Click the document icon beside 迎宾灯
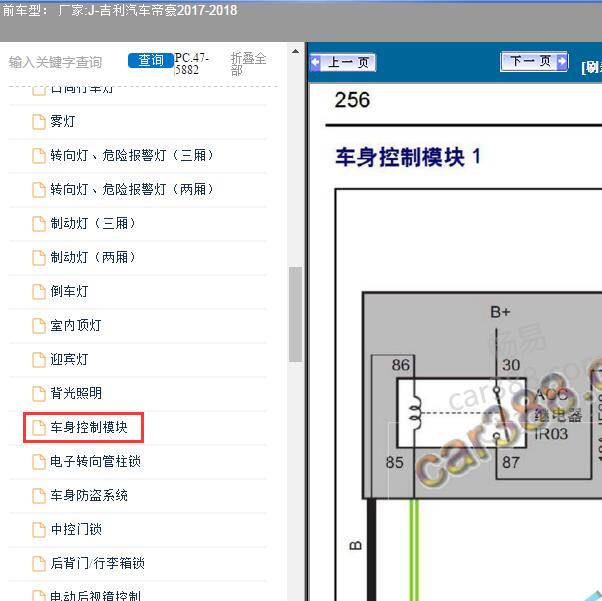This screenshot has width=602, height=601. pos(39,360)
